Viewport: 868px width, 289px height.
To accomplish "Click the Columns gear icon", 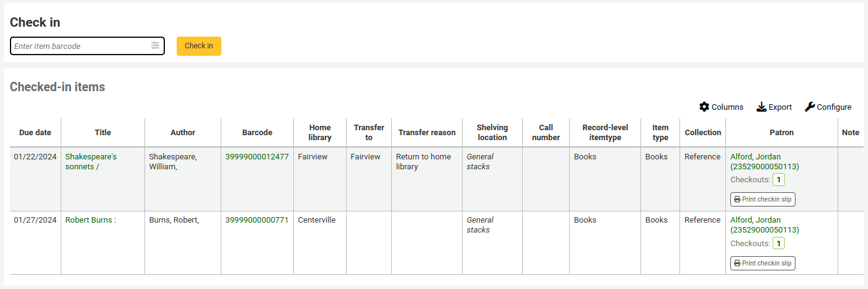I will tap(704, 107).
